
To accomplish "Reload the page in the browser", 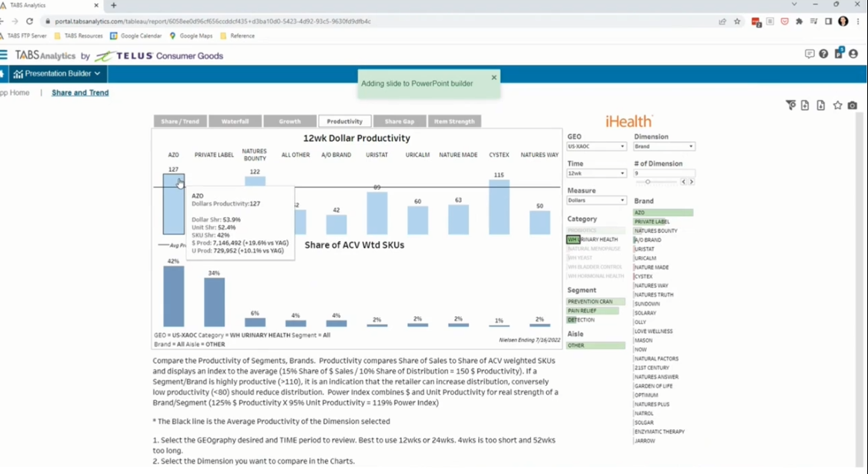I will click(x=29, y=22).
